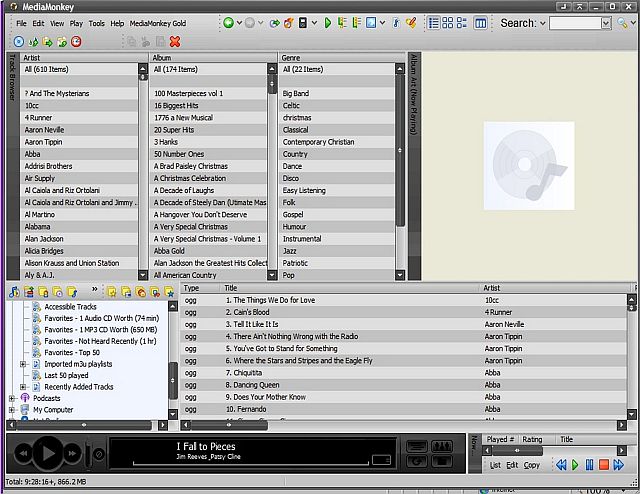The height and width of the screenshot is (494, 640).
Task: Click the previous track button in player
Action: 23,453
